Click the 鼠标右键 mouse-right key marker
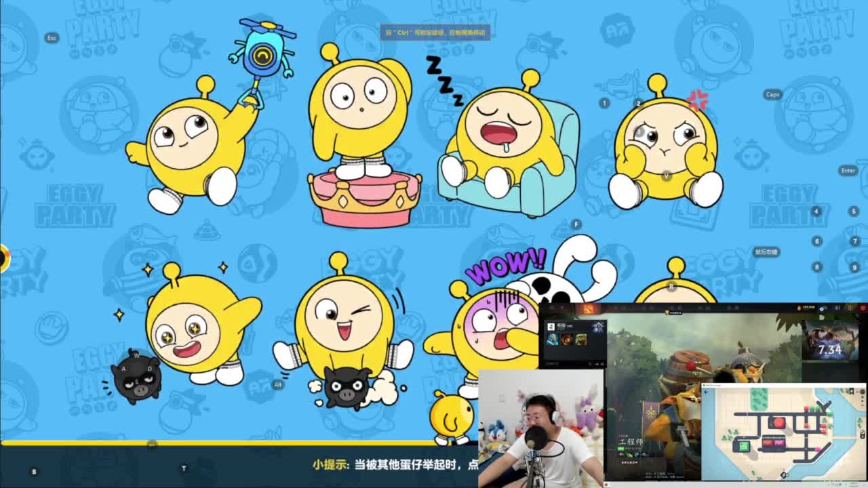868x488 pixels. [766, 251]
